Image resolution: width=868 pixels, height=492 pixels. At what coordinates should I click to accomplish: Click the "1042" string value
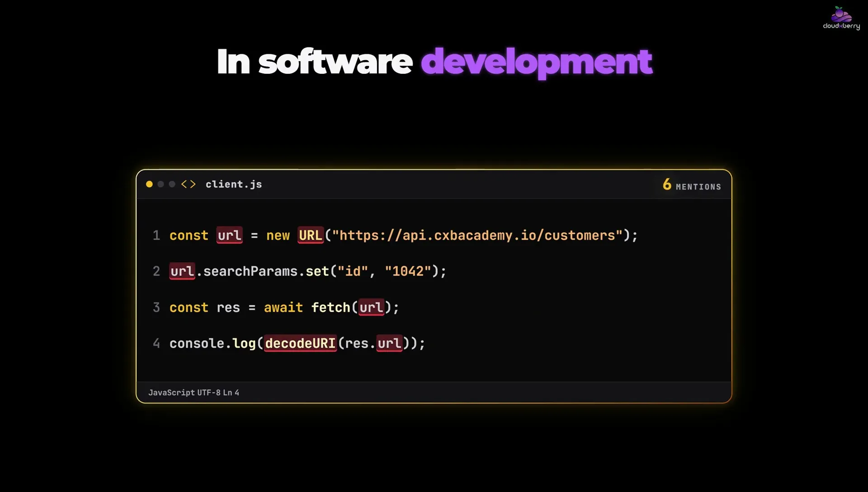(x=408, y=271)
